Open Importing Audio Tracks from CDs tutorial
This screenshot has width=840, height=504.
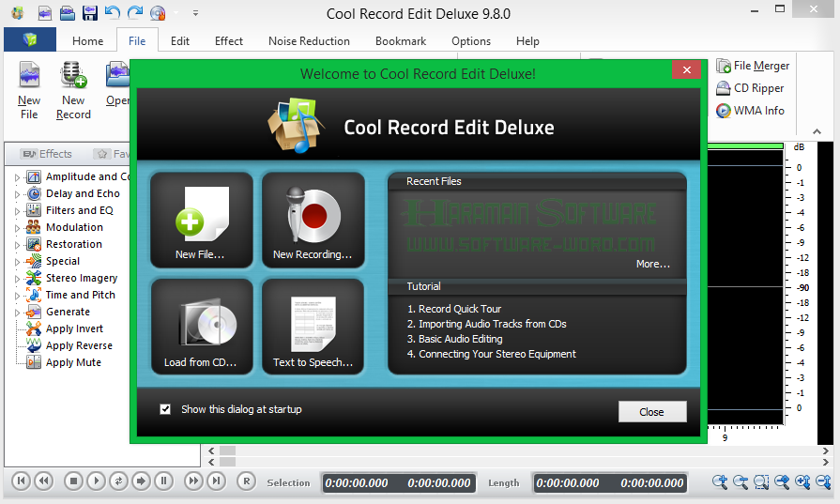(486, 324)
